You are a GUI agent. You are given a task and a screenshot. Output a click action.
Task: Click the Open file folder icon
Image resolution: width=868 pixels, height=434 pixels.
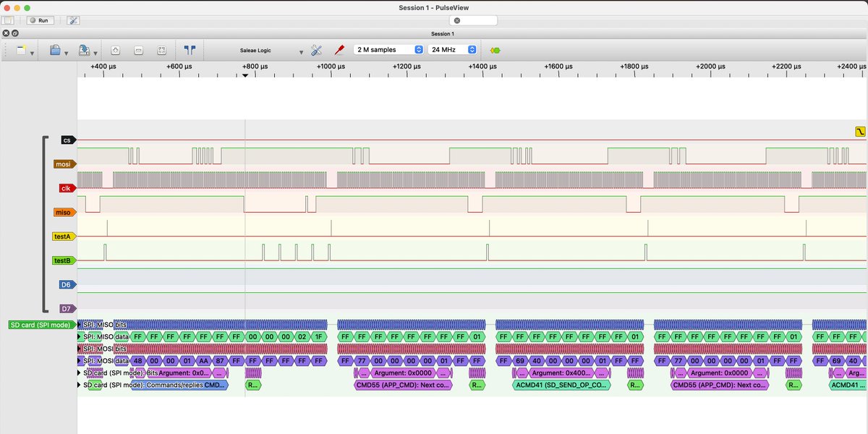55,51
